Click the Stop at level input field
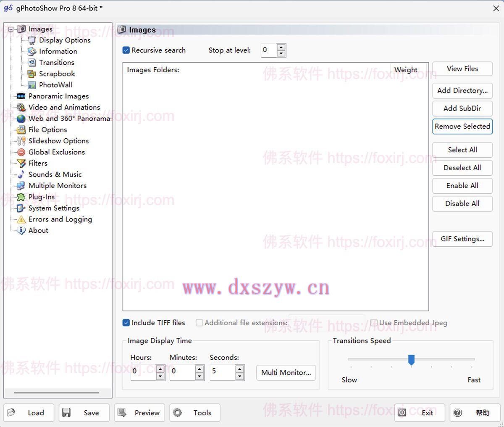 pos(269,50)
